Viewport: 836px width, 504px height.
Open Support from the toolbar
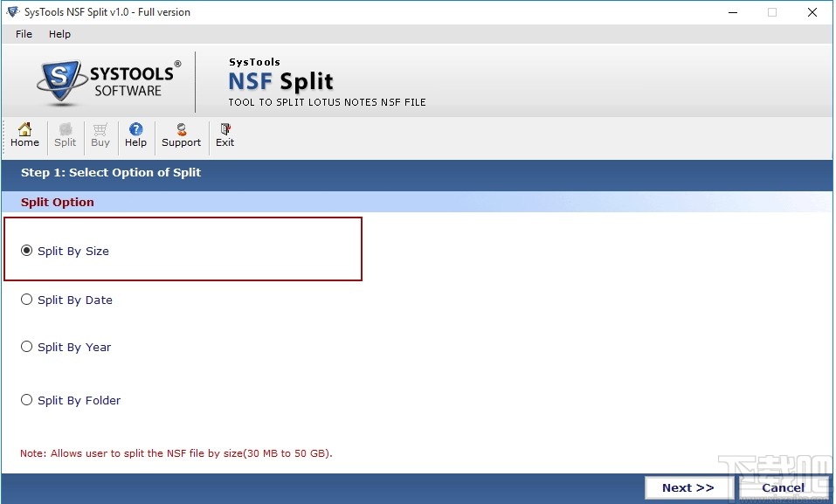pyautogui.click(x=181, y=136)
